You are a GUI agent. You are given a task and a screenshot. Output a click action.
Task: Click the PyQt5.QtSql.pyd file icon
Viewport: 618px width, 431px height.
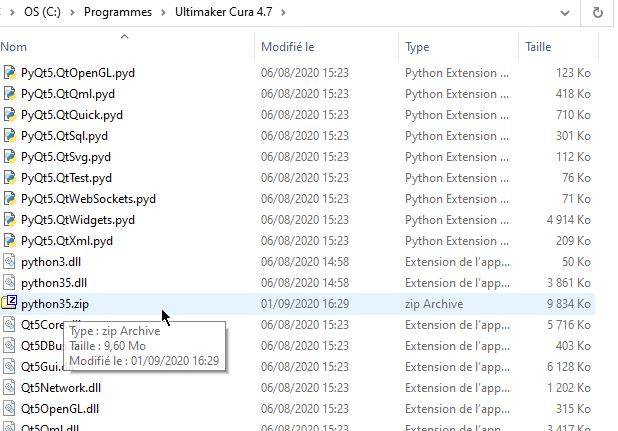coord(9,136)
